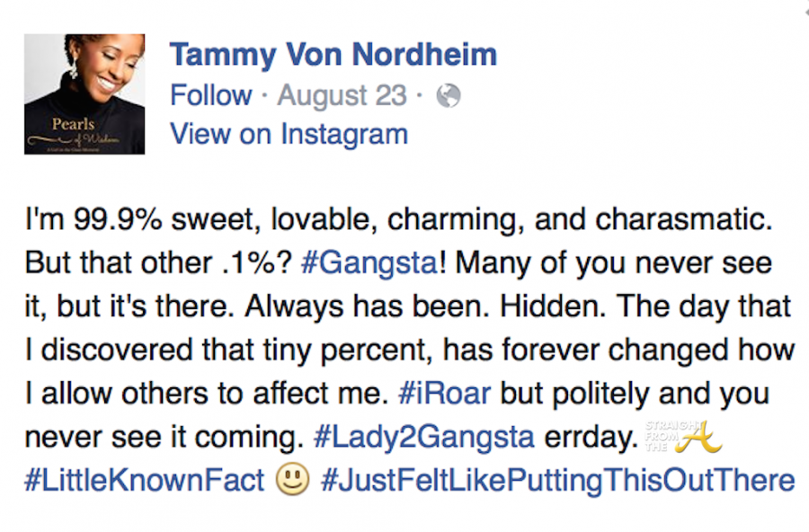This screenshot has height=532, width=809.
Task: Visit the #LittleKnownFact hashtag
Action: 145,479
